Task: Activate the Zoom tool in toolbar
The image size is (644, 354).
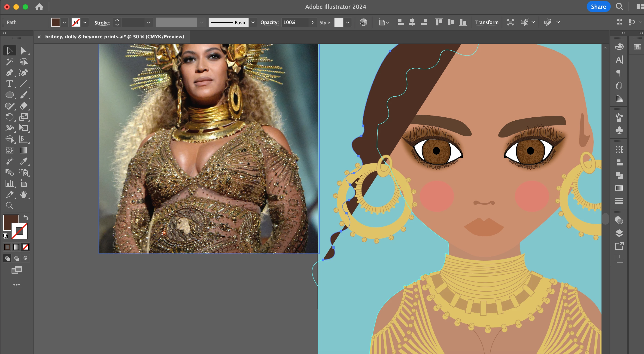Action: tap(9, 206)
